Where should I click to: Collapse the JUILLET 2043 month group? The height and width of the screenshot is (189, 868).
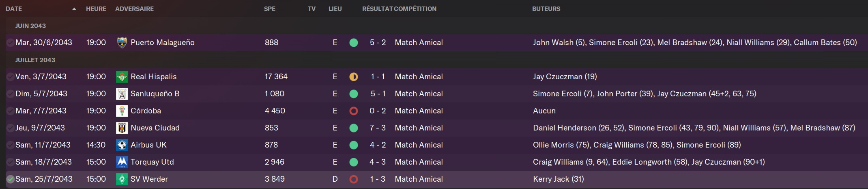pyautogui.click(x=35, y=60)
